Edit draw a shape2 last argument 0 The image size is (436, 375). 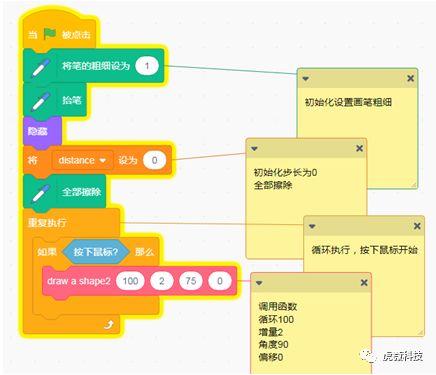220,281
